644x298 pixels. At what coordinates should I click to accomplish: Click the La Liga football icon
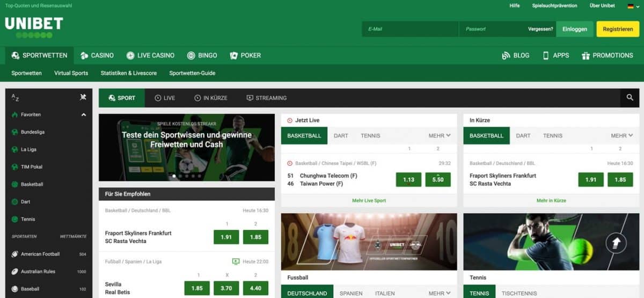[x=15, y=149]
